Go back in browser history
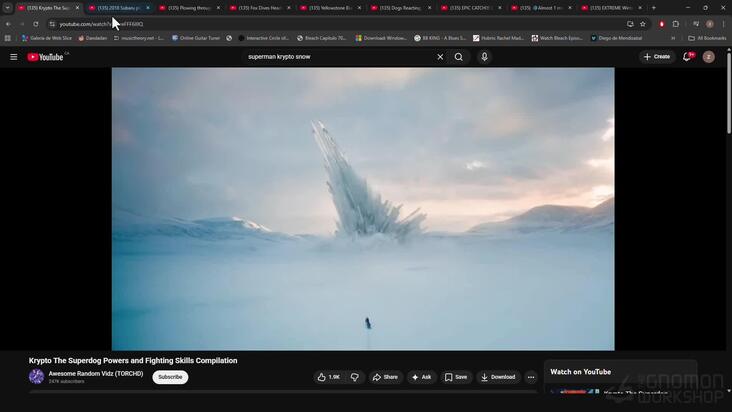 pyautogui.click(x=8, y=24)
